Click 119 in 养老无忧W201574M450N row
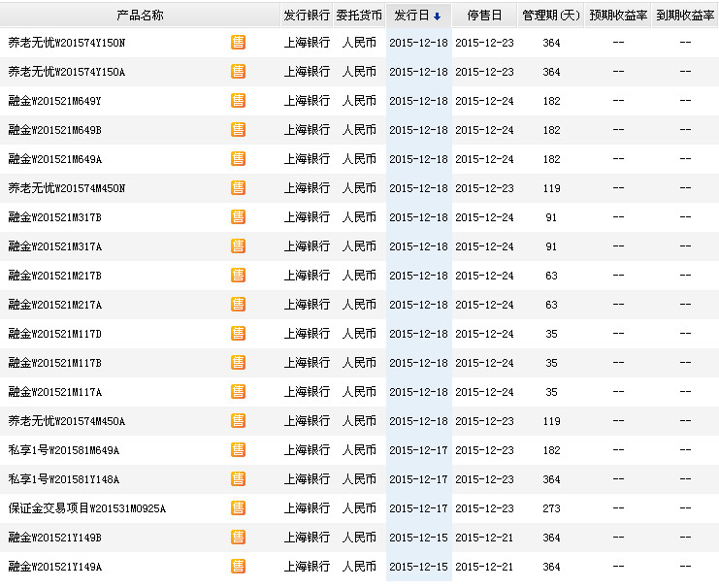The height and width of the screenshot is (588, 719). pyautogui.click(x=551, y=188)
